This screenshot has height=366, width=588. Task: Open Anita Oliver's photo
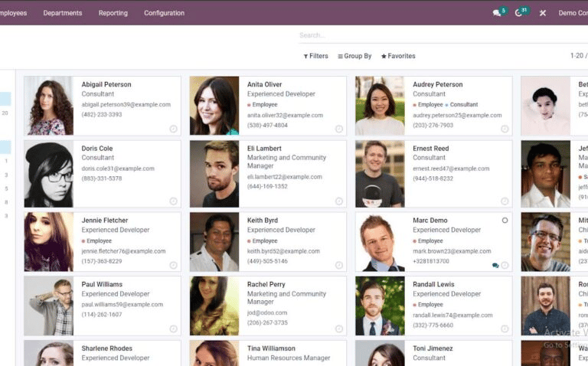click(x=214, y=106)
